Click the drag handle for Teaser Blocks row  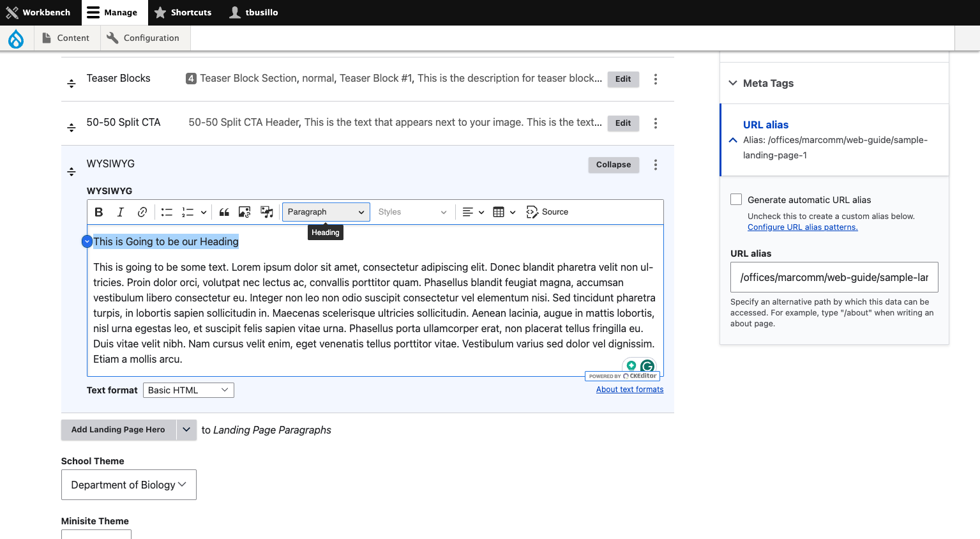(72, 84)
